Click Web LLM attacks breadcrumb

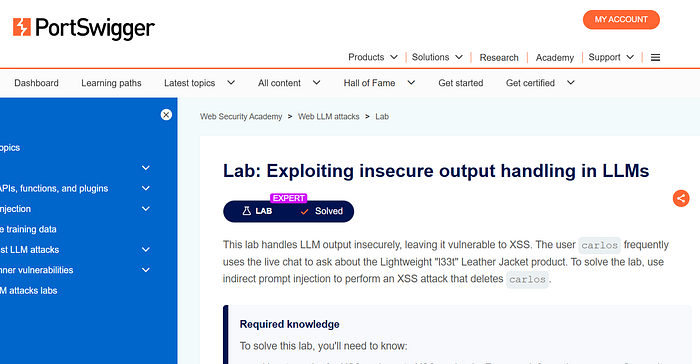pos(329,117)
